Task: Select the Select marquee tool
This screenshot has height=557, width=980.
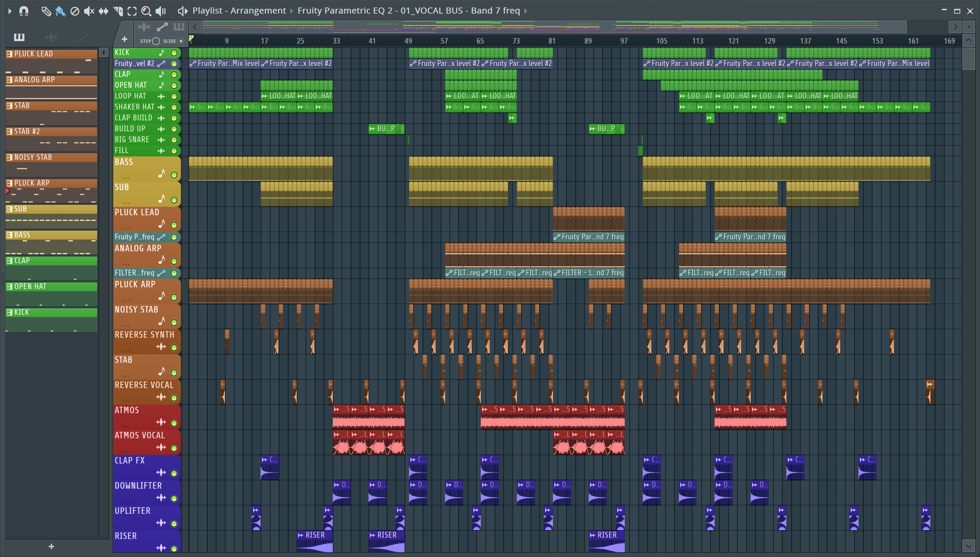Action: pos(132,11)
